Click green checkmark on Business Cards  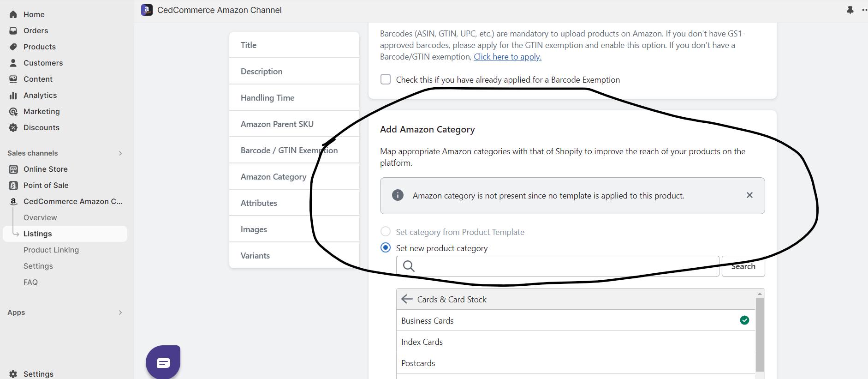click(744, 320)
